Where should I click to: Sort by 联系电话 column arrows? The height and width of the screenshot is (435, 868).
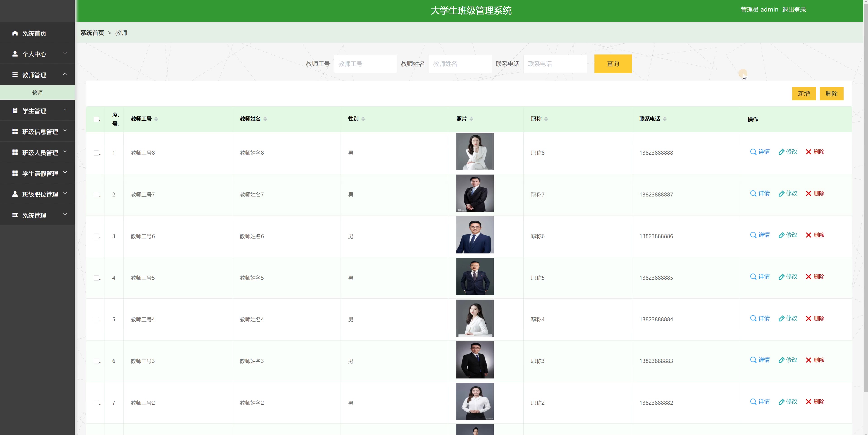pos(665,119)
